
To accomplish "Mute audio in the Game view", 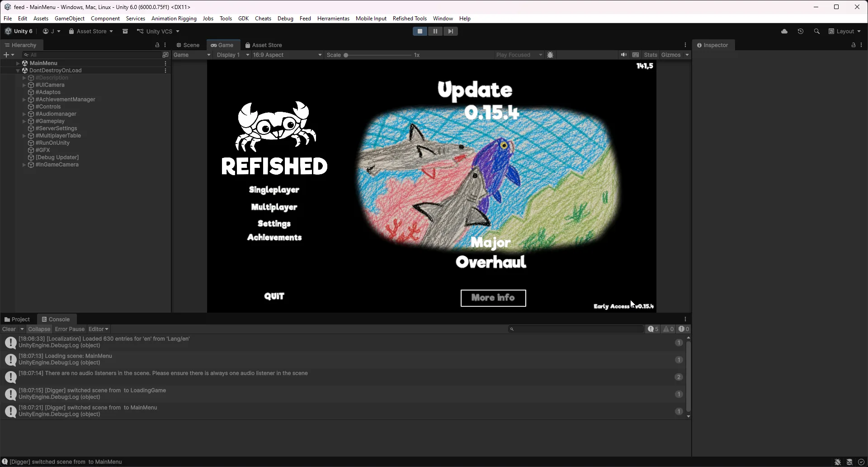I will pyautogui.click(x=624, y=55).
